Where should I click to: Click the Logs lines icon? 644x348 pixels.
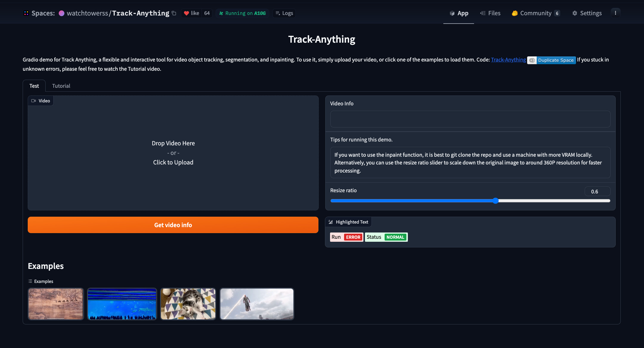tap(278, 13)
